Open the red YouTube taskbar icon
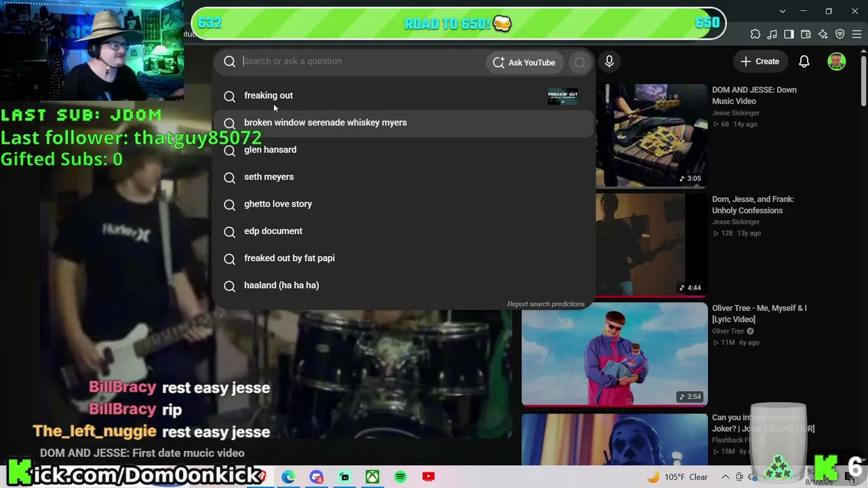 (x=428, y=476)
